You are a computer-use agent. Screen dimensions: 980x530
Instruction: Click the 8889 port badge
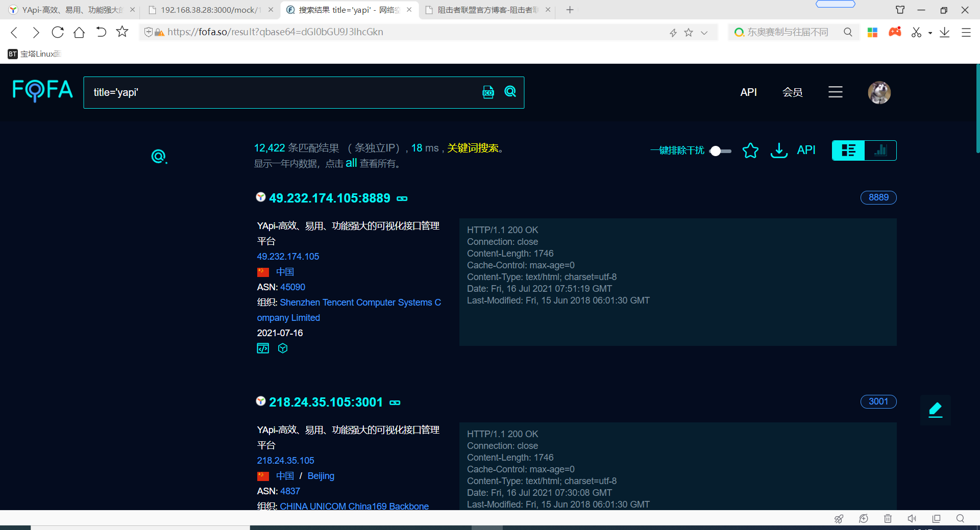pos(878,197)
